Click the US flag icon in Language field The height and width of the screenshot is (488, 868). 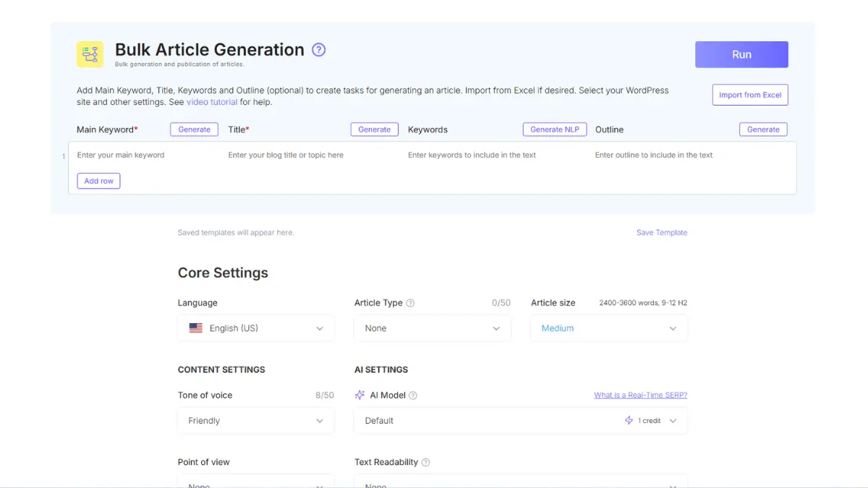point(196,328)
